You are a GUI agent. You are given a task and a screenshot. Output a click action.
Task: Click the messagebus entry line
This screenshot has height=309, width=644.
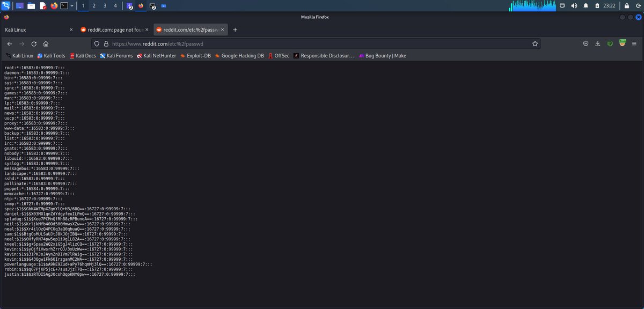[42, 168]
